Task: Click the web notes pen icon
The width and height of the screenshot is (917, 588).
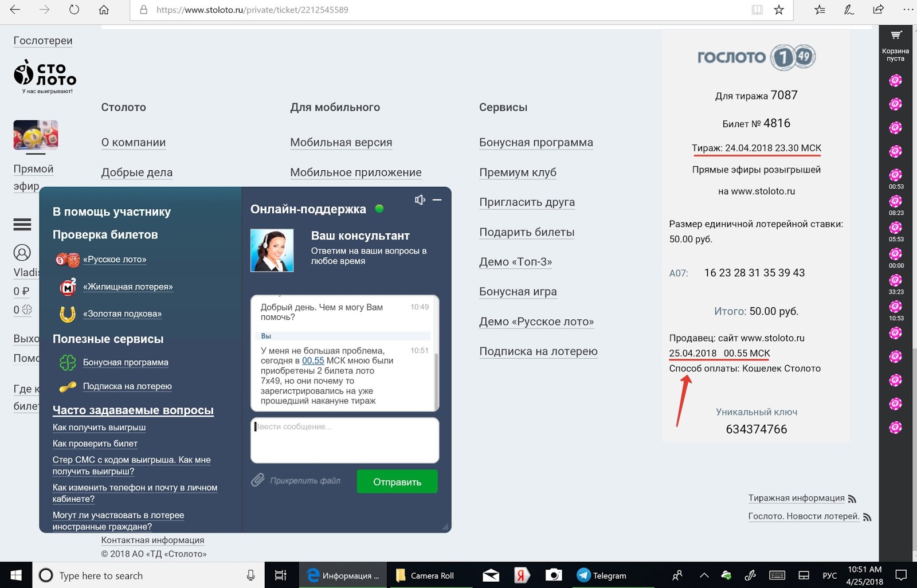Action: 849,10
